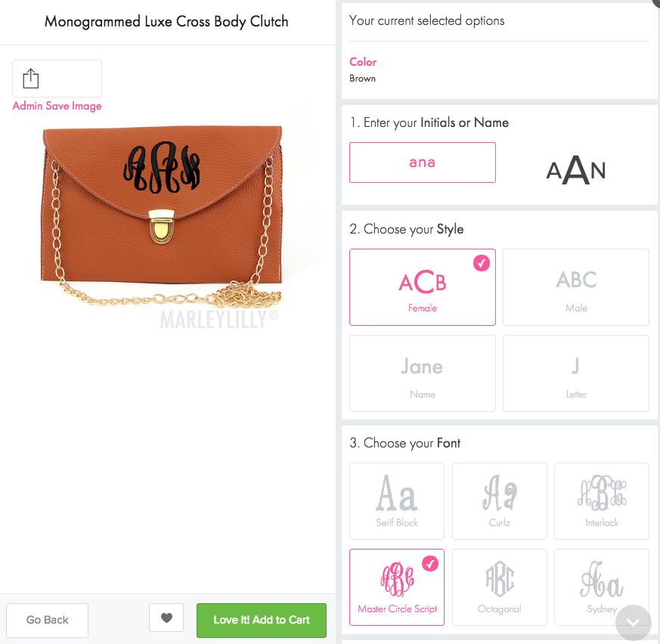Select the Name style option
Screen dimensions: 660x644
click(x=422, y=373)
